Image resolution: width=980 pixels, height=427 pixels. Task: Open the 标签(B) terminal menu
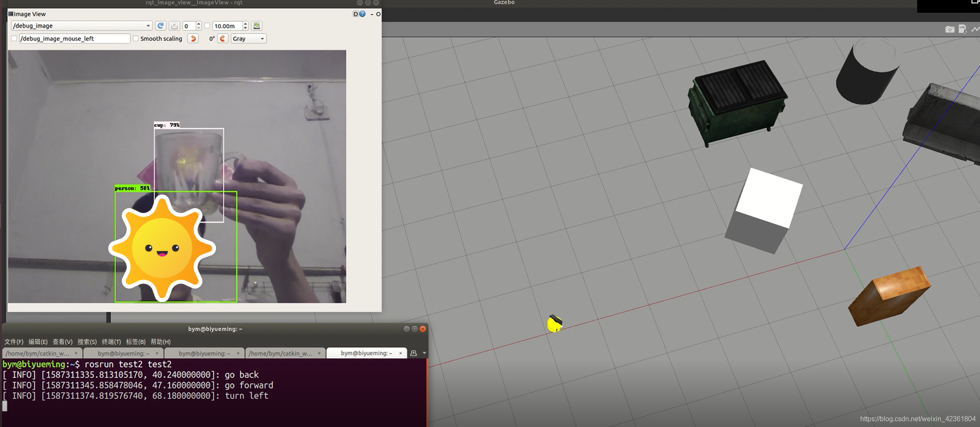point(136,342)
